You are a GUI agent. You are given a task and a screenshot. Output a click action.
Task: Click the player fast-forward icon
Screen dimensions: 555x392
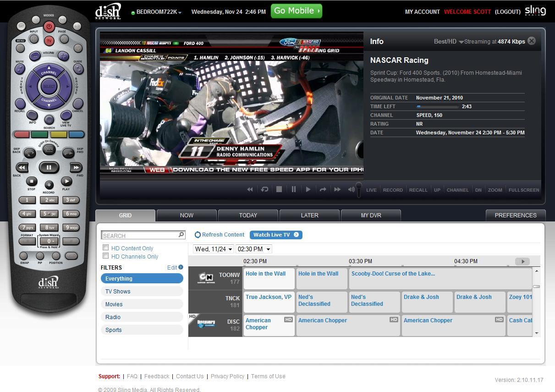pos(337,189)
